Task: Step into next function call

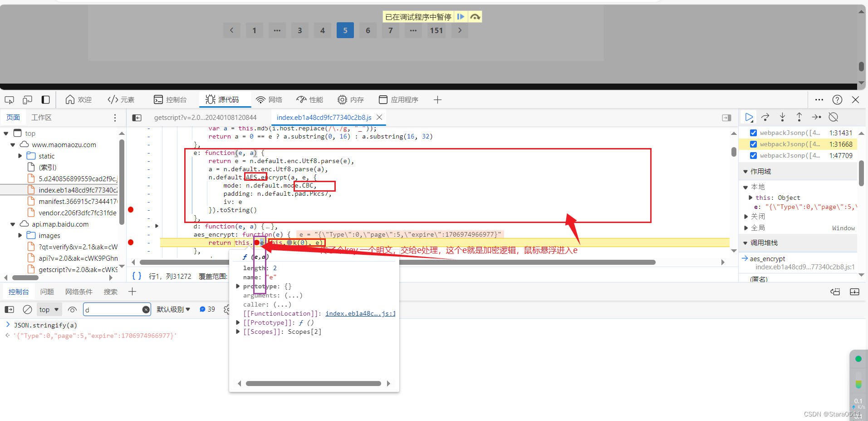Action: [x=782, y=117]
